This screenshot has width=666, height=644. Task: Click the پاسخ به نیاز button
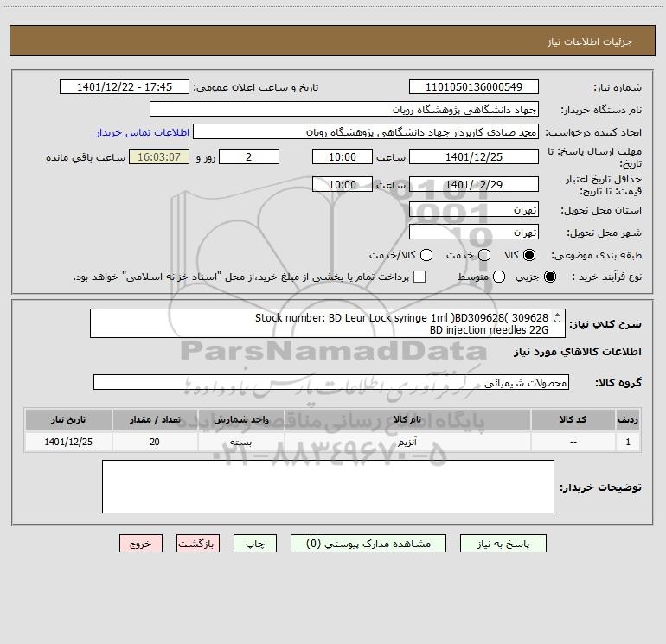[x=503, y=544]
